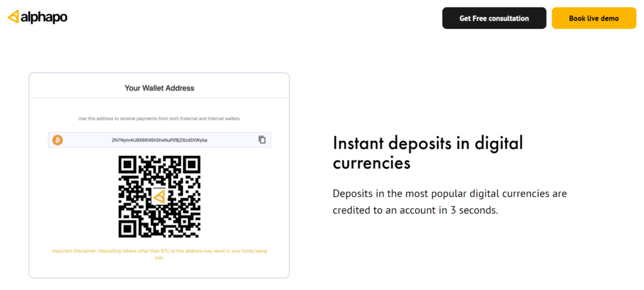
Task: Select the wallet address 2N7Nym4U8S6RX6h5hx text
Action: point(159,140)
